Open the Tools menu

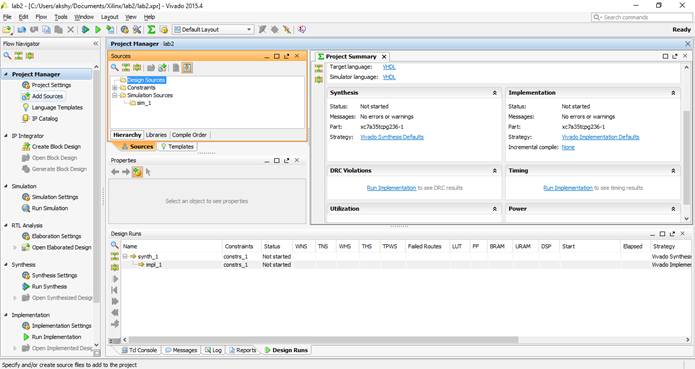[61, 17]
